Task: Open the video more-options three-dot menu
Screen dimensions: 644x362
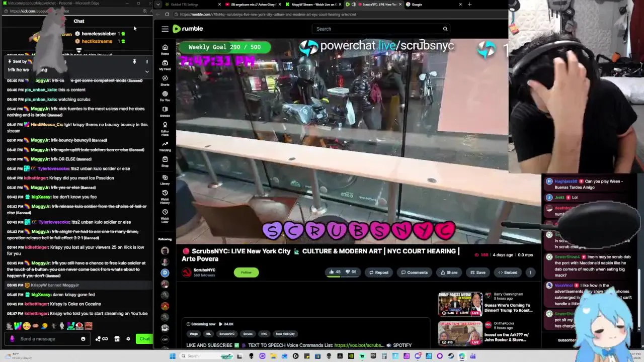Action: coord(530,273)
